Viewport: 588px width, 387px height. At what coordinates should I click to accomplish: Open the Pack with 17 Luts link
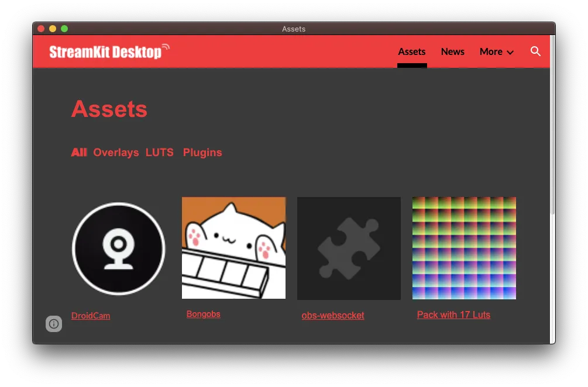click(453, 315)
